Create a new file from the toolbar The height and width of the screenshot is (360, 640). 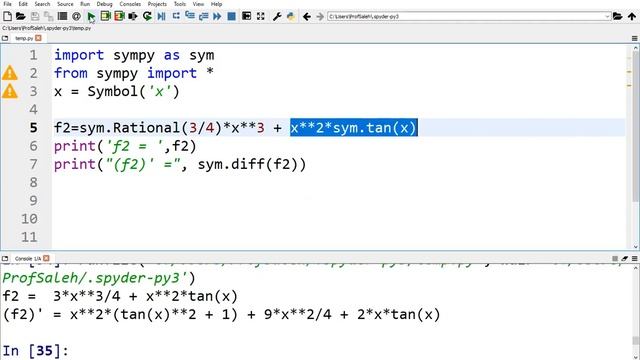(7, 16)
